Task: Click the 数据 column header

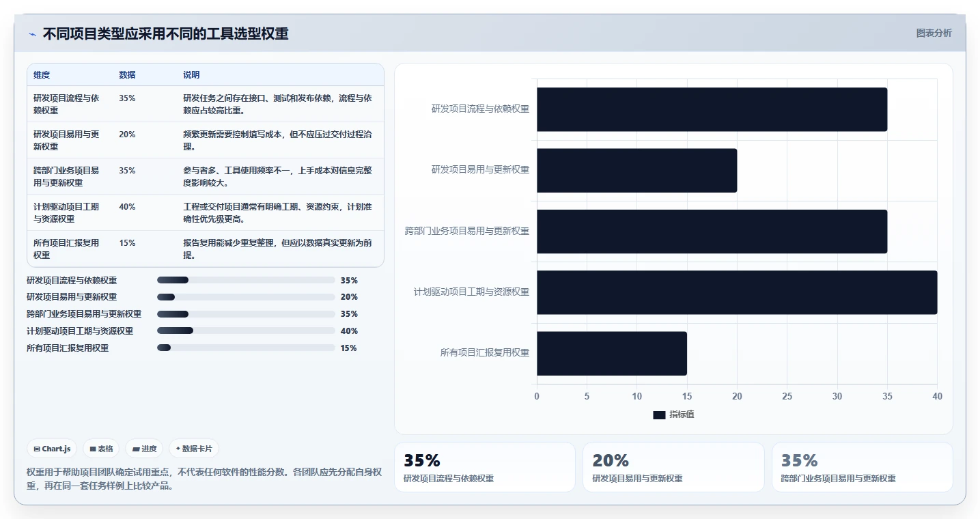Action: pos(127,75)
